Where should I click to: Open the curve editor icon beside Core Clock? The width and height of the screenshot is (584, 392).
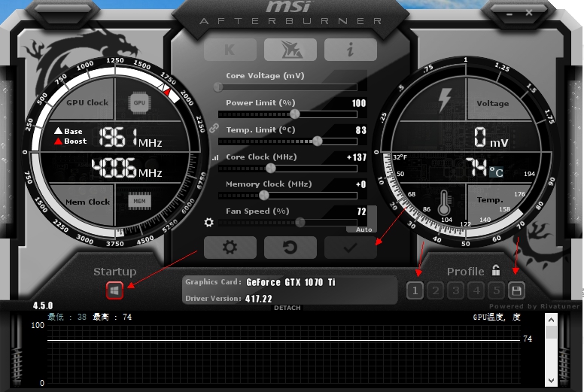tap(215, 157)
